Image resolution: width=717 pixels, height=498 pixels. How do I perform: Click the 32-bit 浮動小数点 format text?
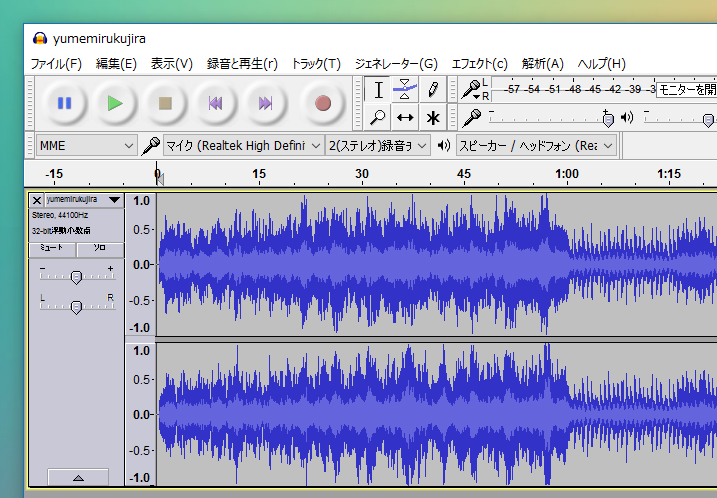point(61,230)
